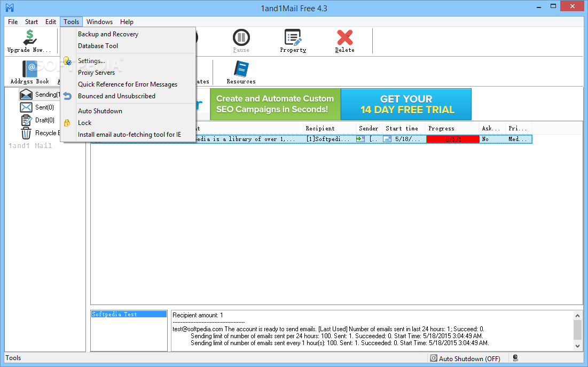Choose Bounced and Unsubscribed menu entry
588x367 pixels.
(128, 96)
